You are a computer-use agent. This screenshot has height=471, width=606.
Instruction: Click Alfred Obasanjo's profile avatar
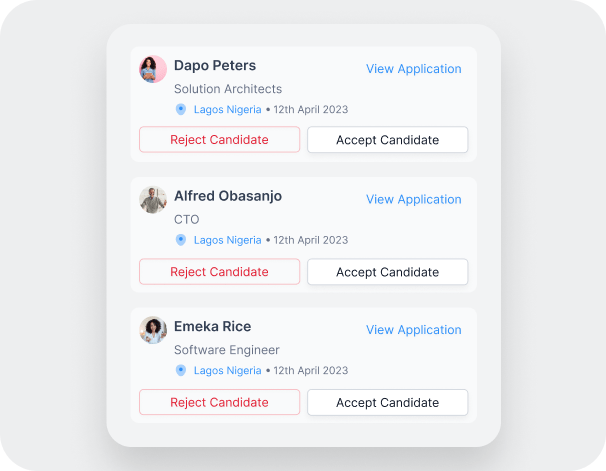153,200
